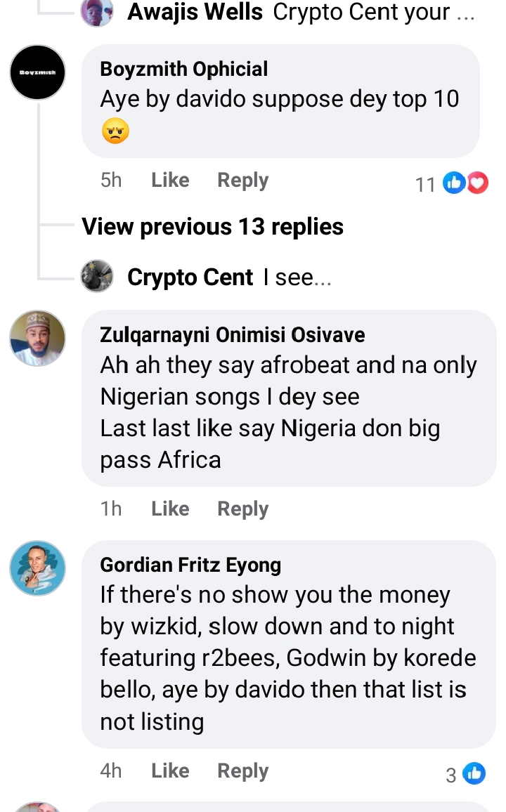This screenshot has width=506, height=812.
Task: Reply to Boyzmith Ophicial's comment
Action: click(242, 181)
